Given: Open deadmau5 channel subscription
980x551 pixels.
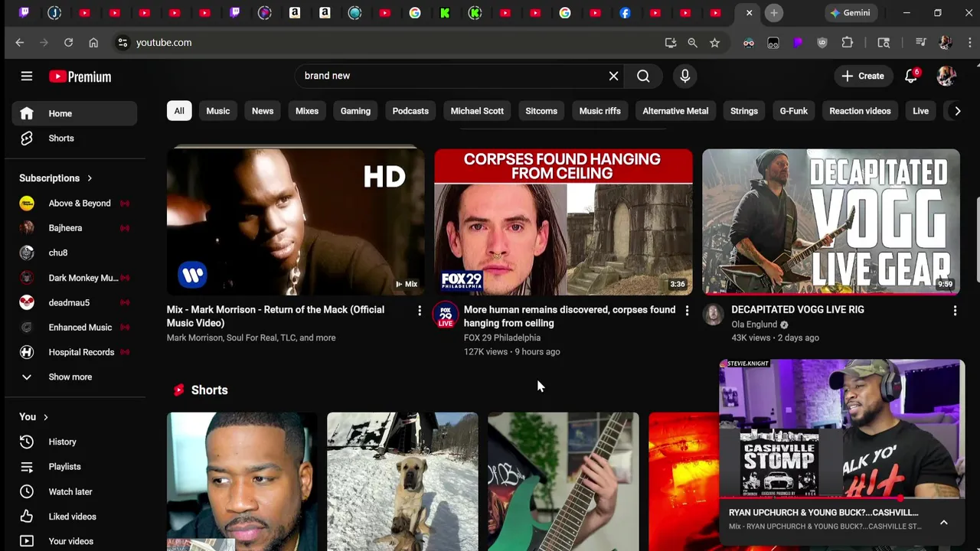Looking at the screenshot, I should (74, 302).
